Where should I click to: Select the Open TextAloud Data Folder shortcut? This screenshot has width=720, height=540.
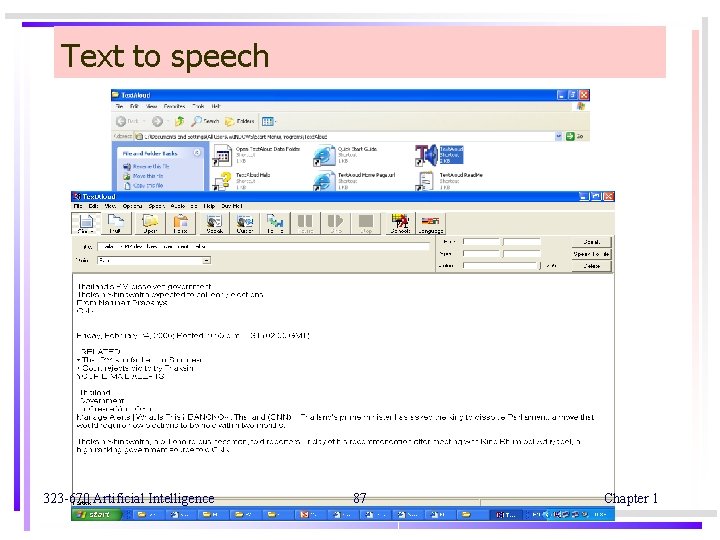(x=256, y=155)
